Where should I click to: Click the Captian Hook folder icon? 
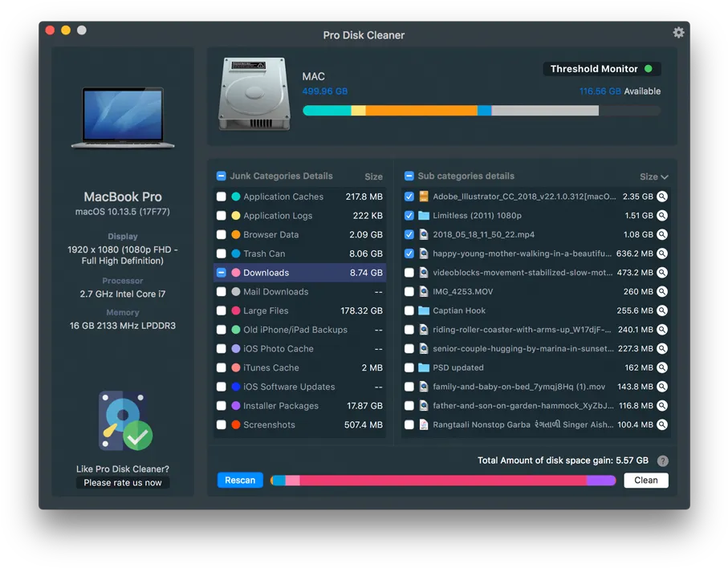pyautogui.click(x=424, y=310)
